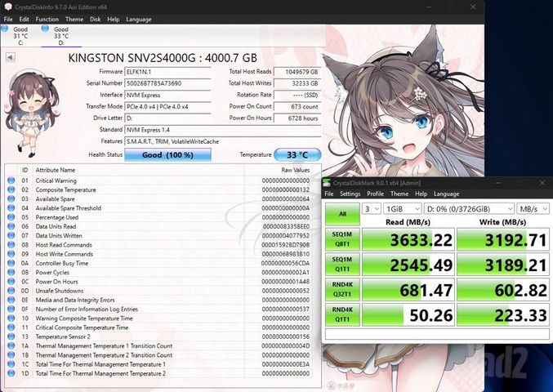
Task: Click the All button in CrystalDiskMark
Action: 342,214
